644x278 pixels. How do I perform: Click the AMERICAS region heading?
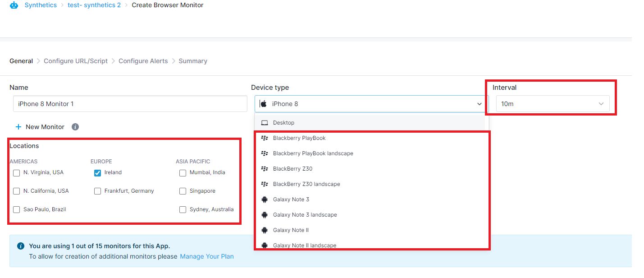23,161
